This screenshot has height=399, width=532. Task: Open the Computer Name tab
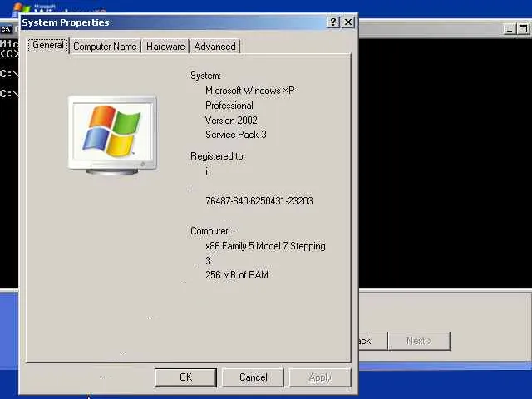click(105, 47)
